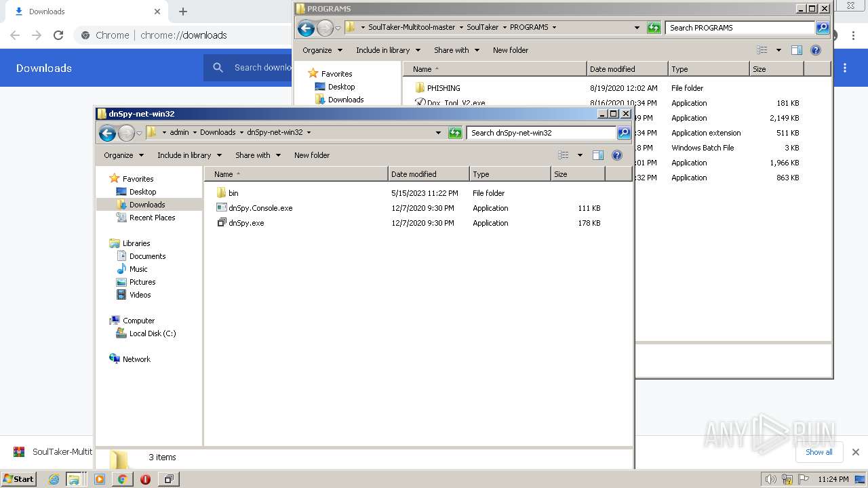Open the Chrome icon in the taskbar

click(x=122, y=479)
